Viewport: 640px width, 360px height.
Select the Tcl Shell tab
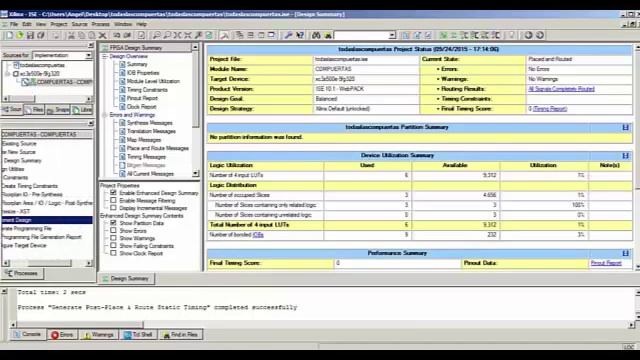pyautogui.click(x=138, y=335)
